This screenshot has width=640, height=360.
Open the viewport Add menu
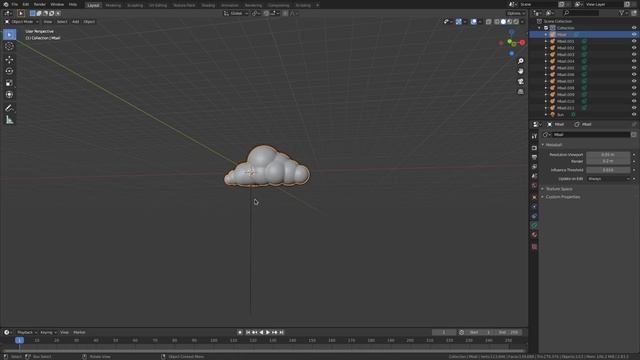tap(76, 22)
